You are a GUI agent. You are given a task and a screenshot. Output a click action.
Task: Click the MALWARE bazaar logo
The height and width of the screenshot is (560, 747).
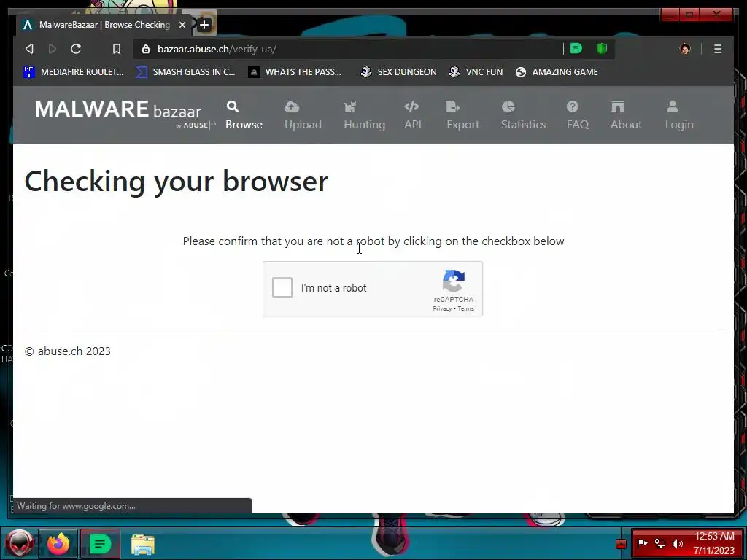pos(124,113)
